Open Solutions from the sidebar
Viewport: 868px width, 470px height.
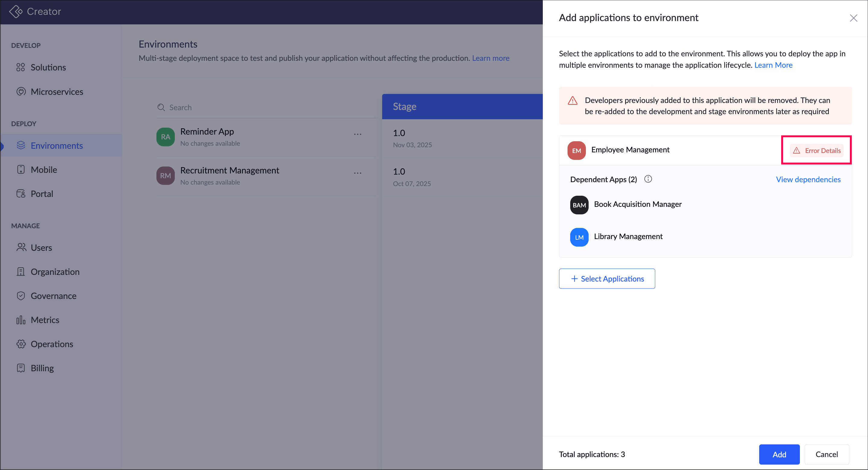[48, 67]
